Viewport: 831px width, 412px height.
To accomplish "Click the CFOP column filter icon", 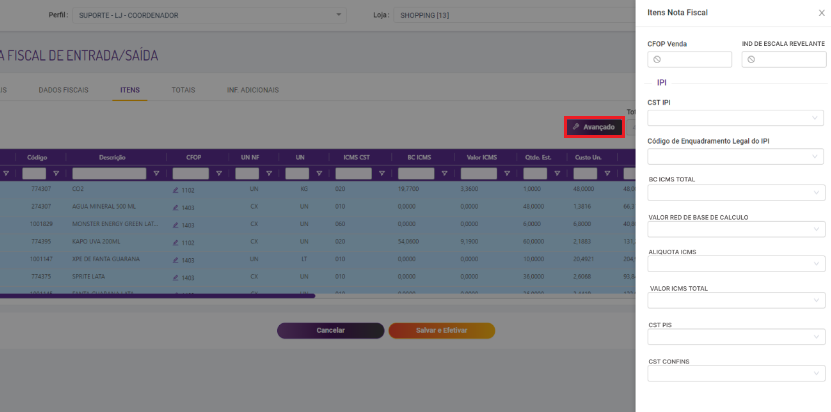I will (219, 173).
